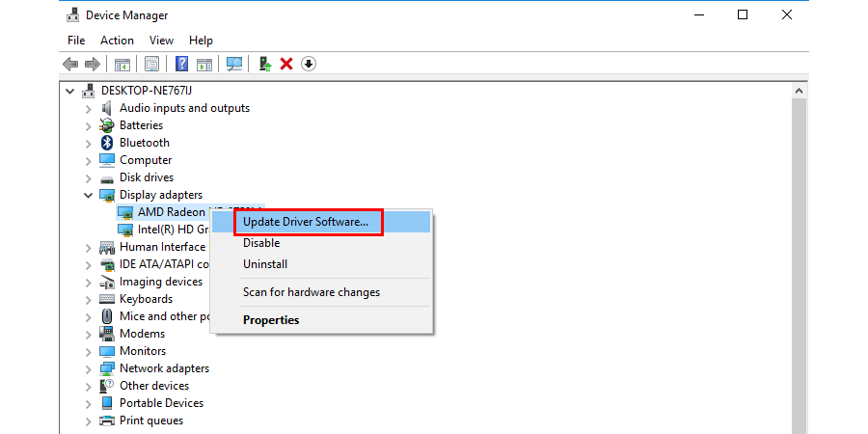Select the AMD Radeon display adapter
This screenshot has width=868, height=434.
point(172,212)
